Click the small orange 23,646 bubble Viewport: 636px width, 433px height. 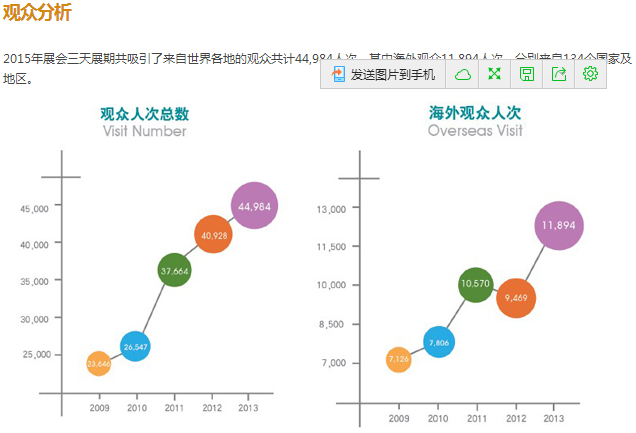[98, 364]
